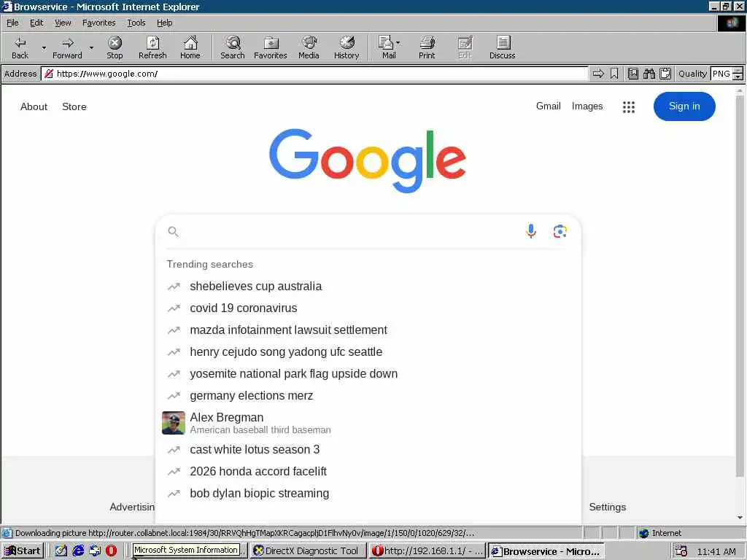Show the History pane
Viewport: 747px width, 560px height.
(347, 47)
